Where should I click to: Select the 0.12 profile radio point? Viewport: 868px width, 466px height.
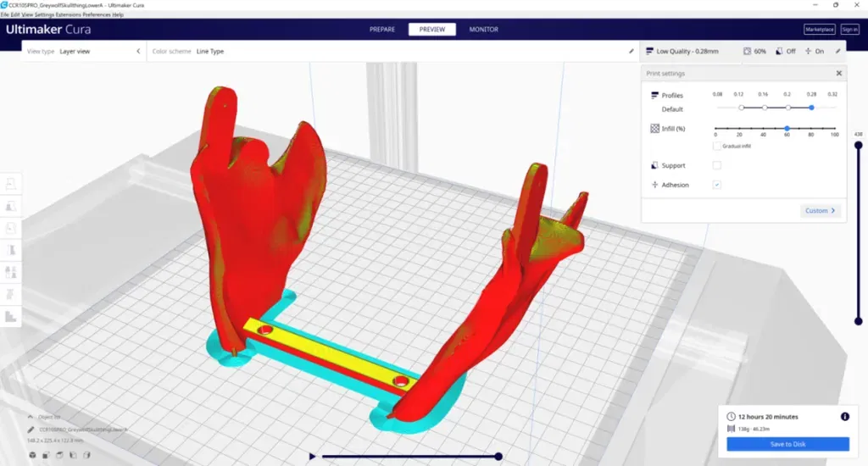tap(741, 108)
